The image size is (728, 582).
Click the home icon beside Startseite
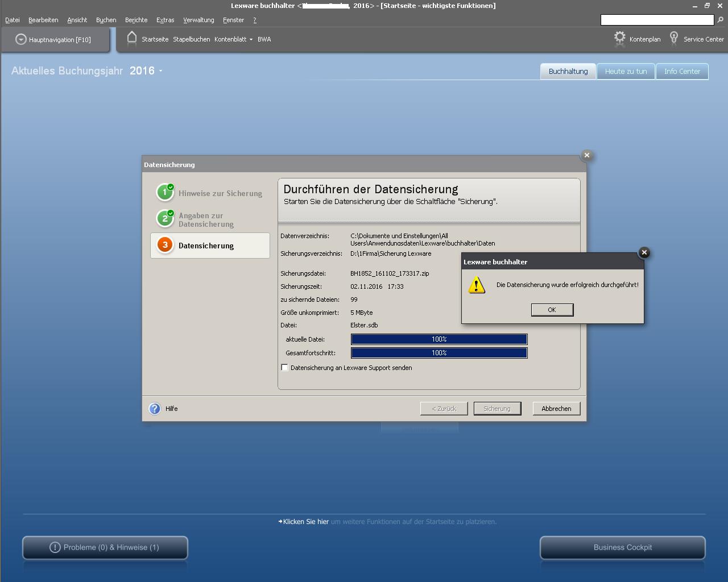pos(132,38)
